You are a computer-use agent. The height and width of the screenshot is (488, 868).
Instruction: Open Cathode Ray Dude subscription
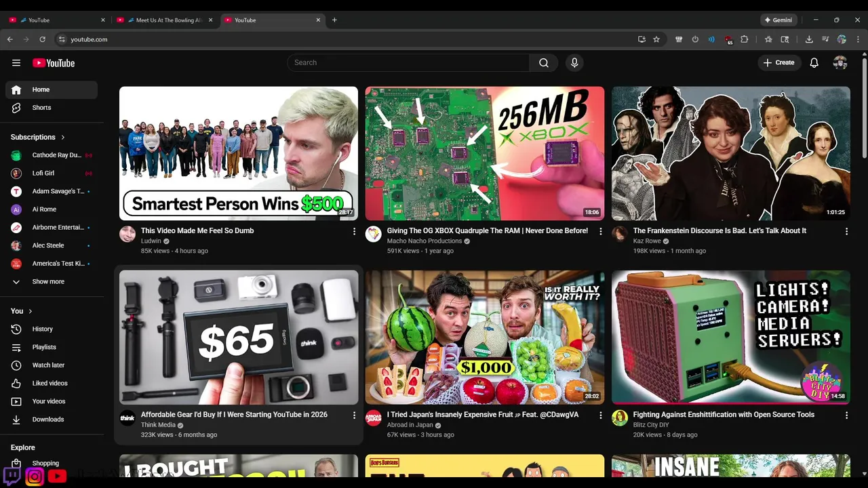click(x=52, y=155)
